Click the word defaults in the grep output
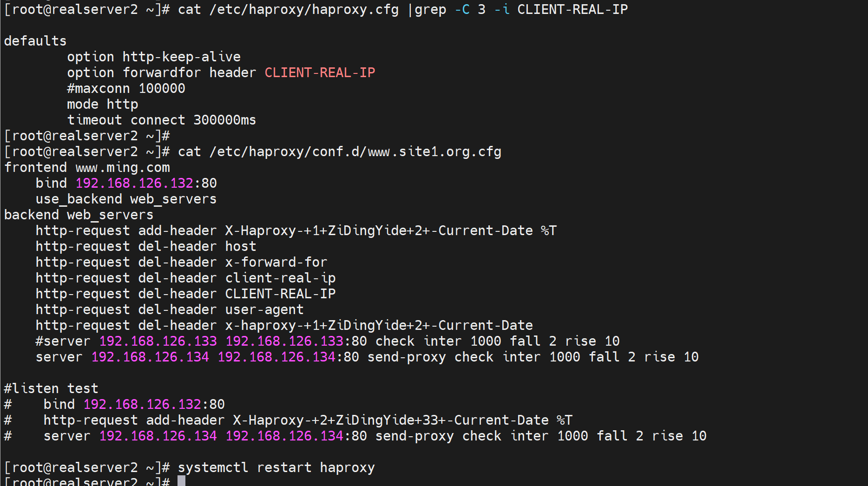This screenshot has width=868, height=486. point(35,41)
